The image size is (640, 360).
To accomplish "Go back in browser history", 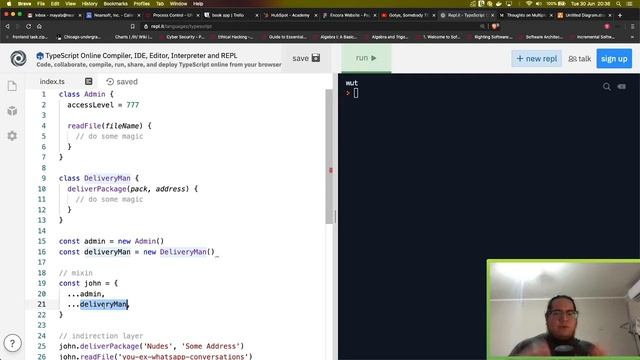I will click(x=7, y=26).
